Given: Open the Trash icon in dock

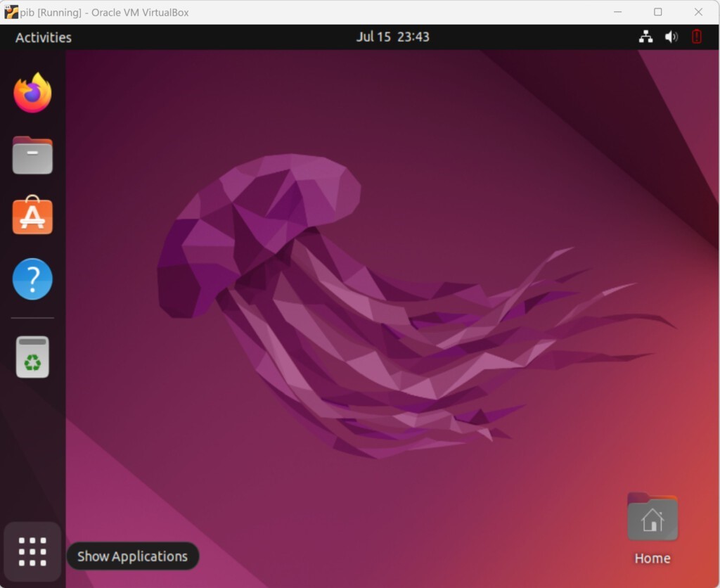Looking at the screenshot, I should pos(32,357).
